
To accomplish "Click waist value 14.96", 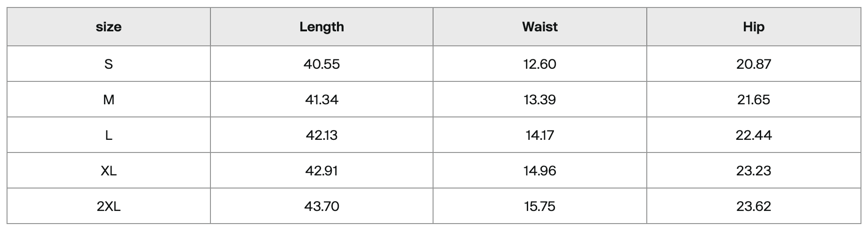I will (x=539, y=171).
